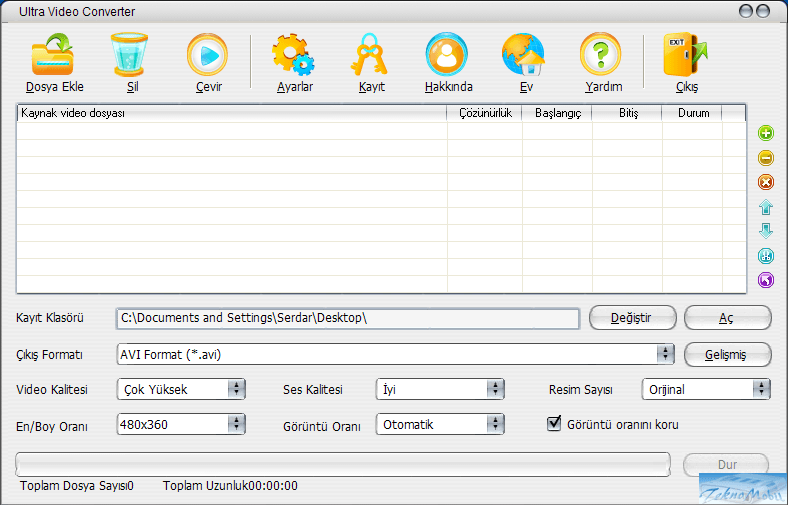Screen dimensions: 788x505
Task: Start conversion with the Çevir play icon
Action: click(x=208, y=55)
